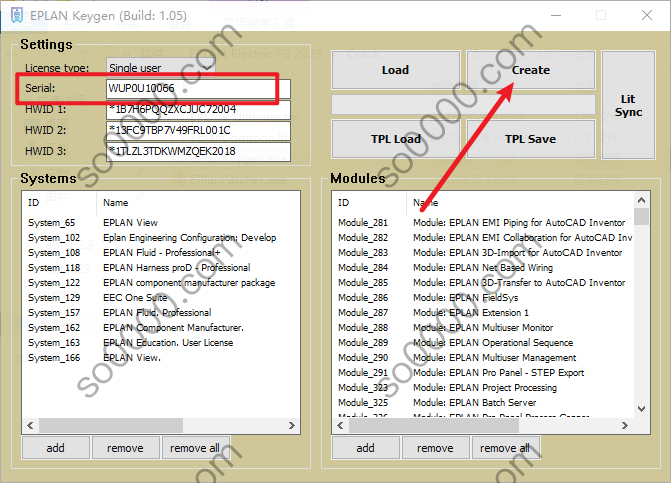Screen dimensions: 671x483
Task: Select System_122 component manufacturer package row
Action: (161, 282)
